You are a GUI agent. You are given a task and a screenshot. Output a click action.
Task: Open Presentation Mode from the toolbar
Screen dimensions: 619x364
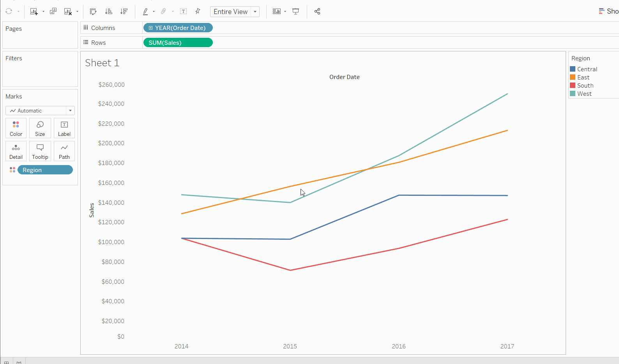296,11
